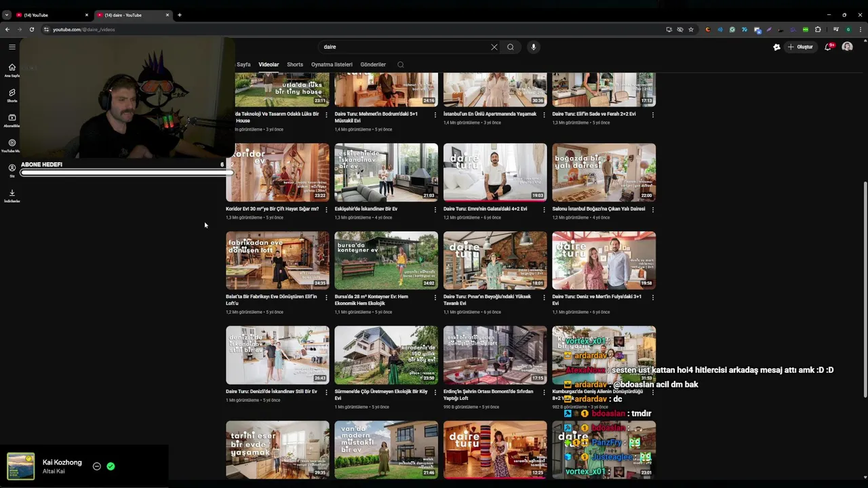Open the tab search dropdown arrow in Chrome
This screenshot has height=488, width=868.
(7, 15)
